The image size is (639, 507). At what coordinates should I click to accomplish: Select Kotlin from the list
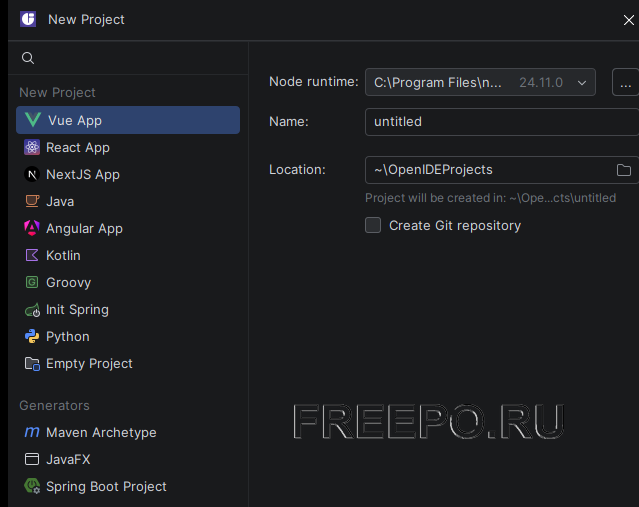[x=63, y=256]
